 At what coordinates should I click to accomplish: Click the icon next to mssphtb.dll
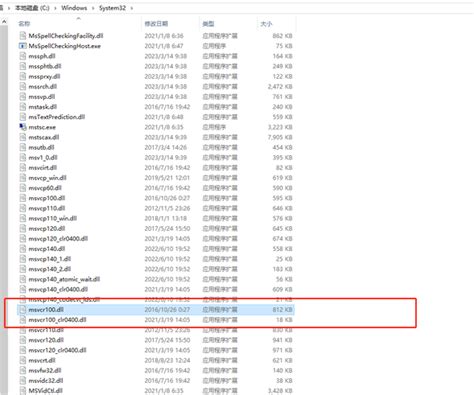[22, 66]
